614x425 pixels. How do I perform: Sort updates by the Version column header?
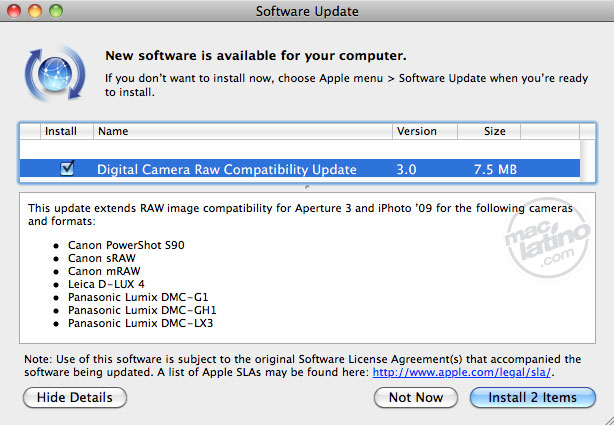pyautogui.click(x=425, y=131)
